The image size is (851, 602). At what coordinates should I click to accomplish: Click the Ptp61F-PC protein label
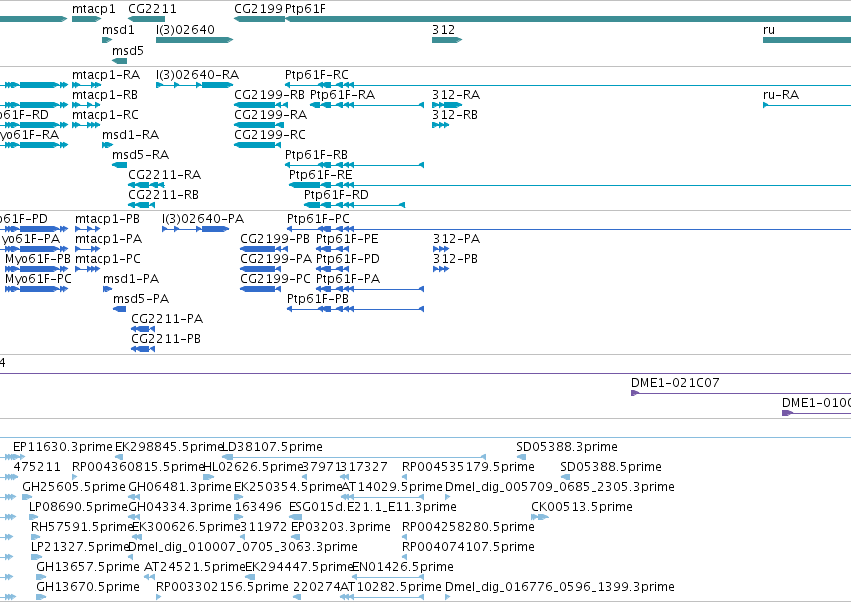click(x=318, y=219)
